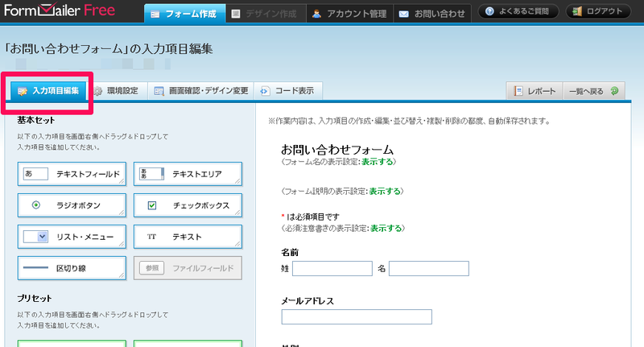This screenshot has height=347, width=644.
Task: Click the radio button sample icon
Action: click(x=36, y=205)
